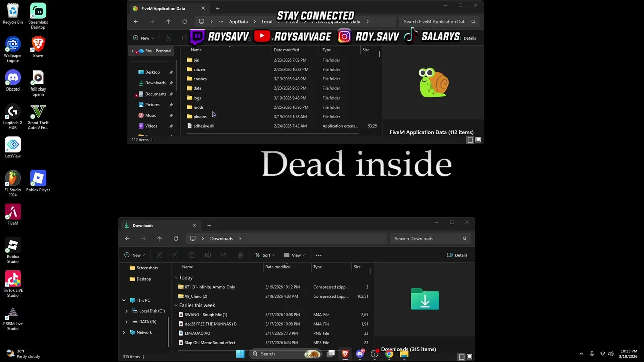This screenshot has height=362, width=644.
Task: Click Share icon in Downloads window toolbar
Action: point(224,255)
